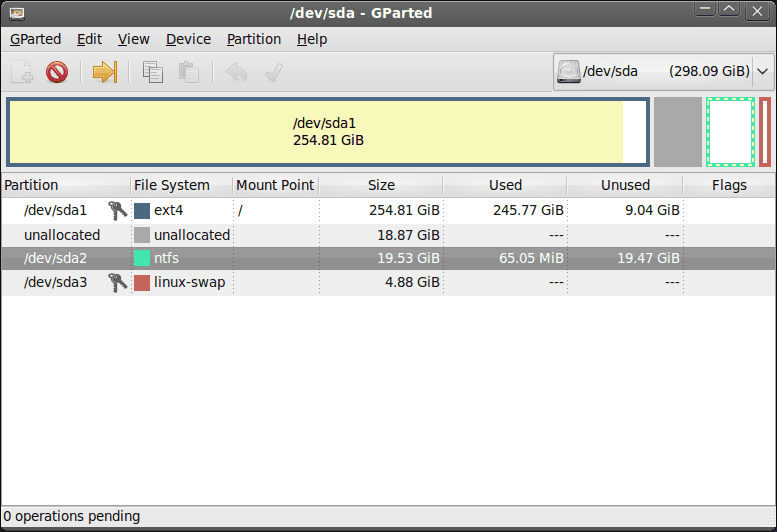Sort by the Partition column header
This screenshot has height=532, width=777.
pyautogui.click(x=66, y=185)
